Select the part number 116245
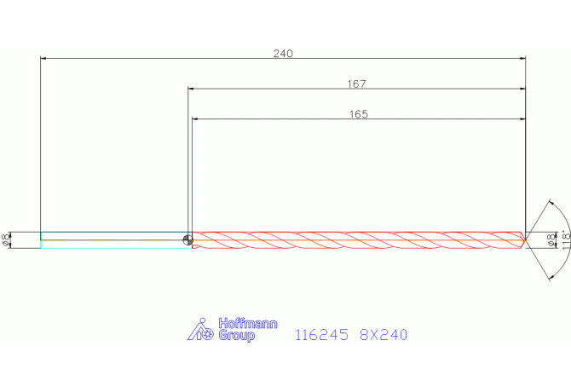The image size is (571, 392). 321,335
